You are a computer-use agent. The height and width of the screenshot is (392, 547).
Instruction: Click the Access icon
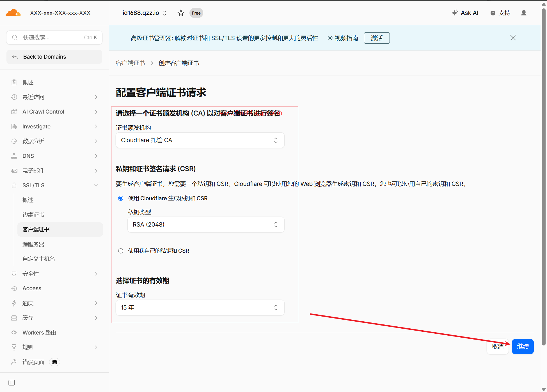point(14,288)
